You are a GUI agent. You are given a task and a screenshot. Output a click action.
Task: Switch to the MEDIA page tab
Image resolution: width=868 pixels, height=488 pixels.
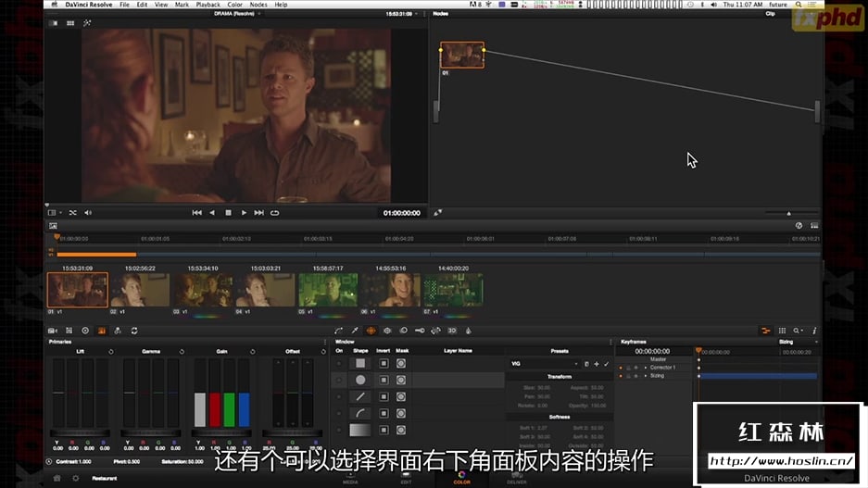[350, 478]
